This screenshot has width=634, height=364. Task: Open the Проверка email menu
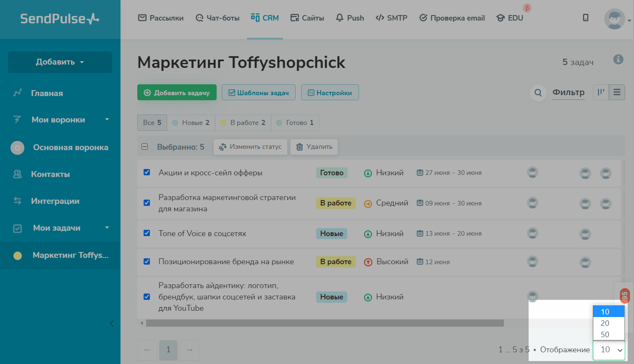click(x=452, y=18)
